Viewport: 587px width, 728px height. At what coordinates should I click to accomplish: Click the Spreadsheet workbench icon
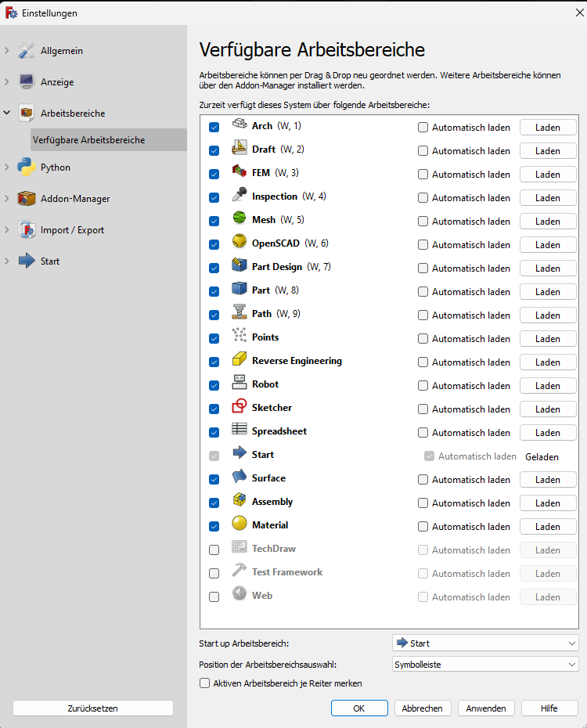[239, 431]
